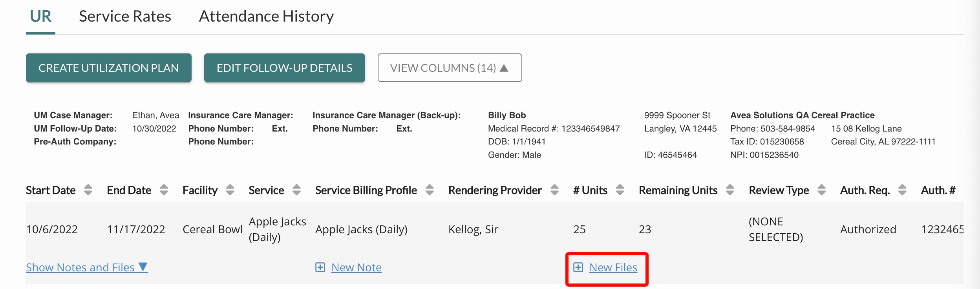Open the View Columns (14) dropdown

450,68
